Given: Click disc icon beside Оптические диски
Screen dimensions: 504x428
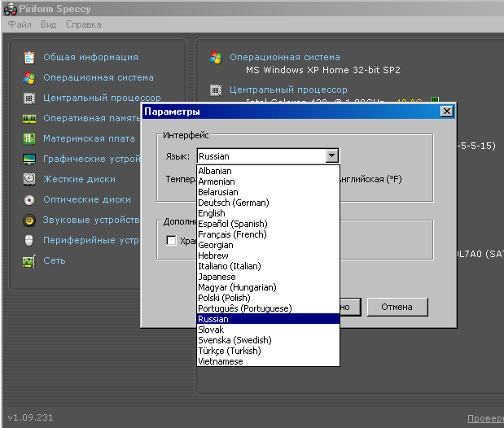Looking at the screenshot, I should tap(29, 200).
